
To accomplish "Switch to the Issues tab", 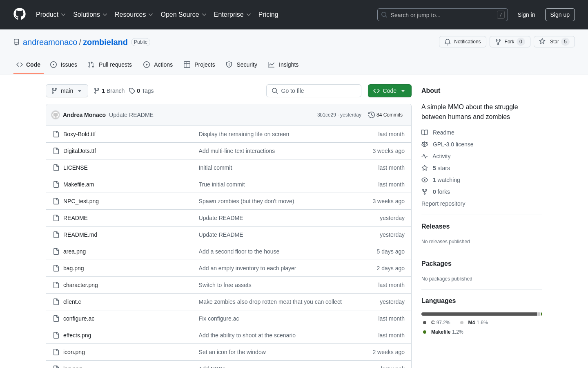I will [64, 65].
